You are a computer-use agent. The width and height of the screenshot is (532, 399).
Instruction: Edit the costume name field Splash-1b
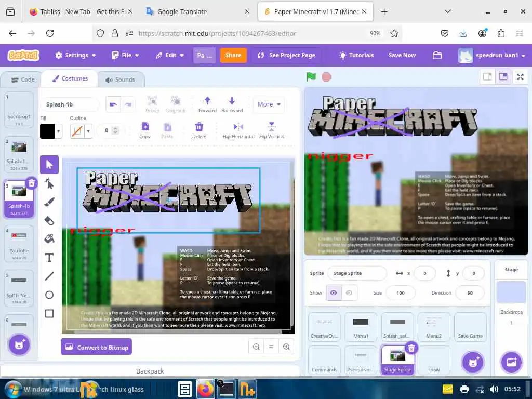[x=70, y=104]
